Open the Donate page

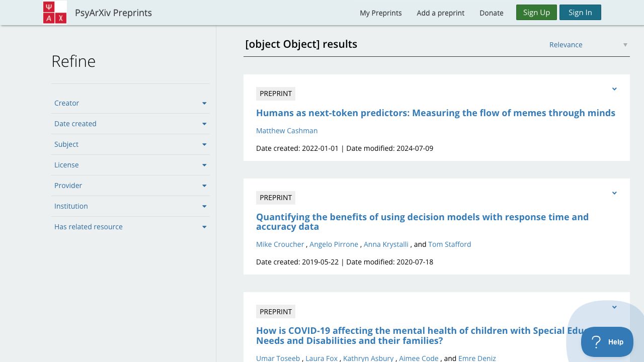491,13
